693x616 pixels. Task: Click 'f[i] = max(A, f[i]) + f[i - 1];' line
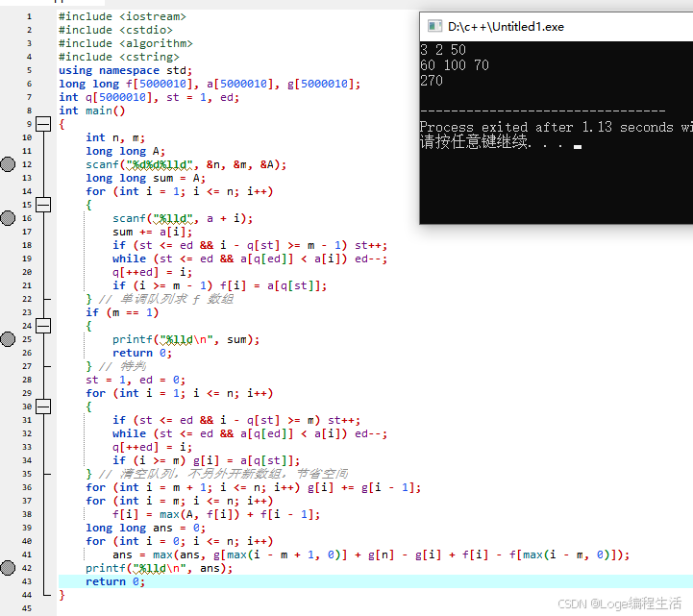[216, 514]
